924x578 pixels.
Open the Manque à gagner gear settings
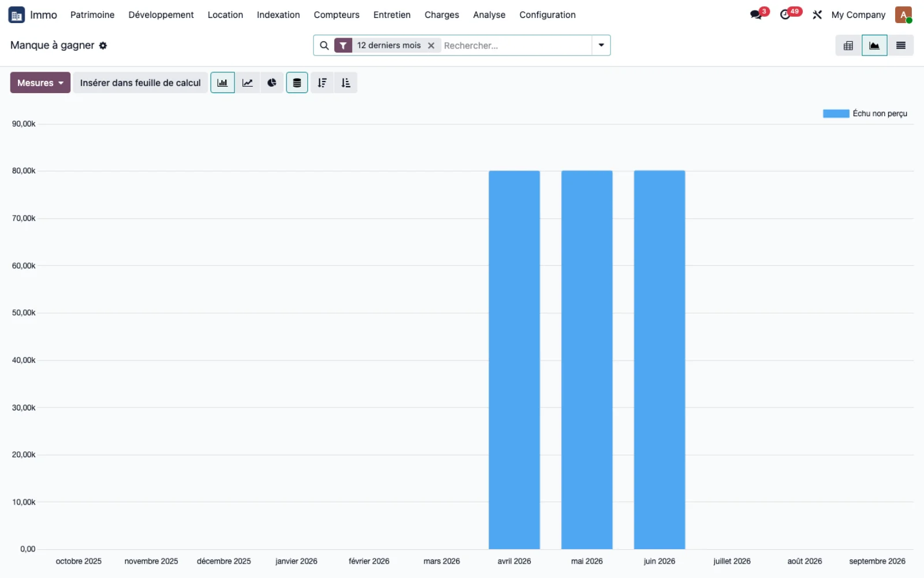103,46
